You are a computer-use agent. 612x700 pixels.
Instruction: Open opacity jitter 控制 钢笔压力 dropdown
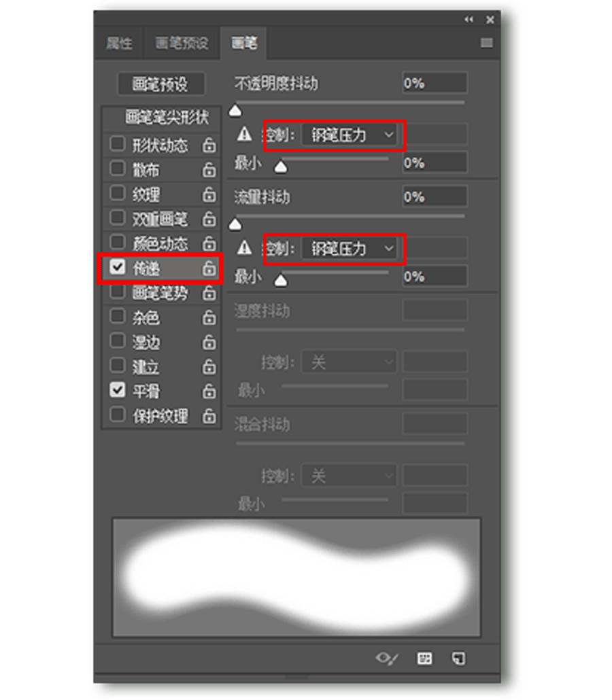tap(350, 135)
